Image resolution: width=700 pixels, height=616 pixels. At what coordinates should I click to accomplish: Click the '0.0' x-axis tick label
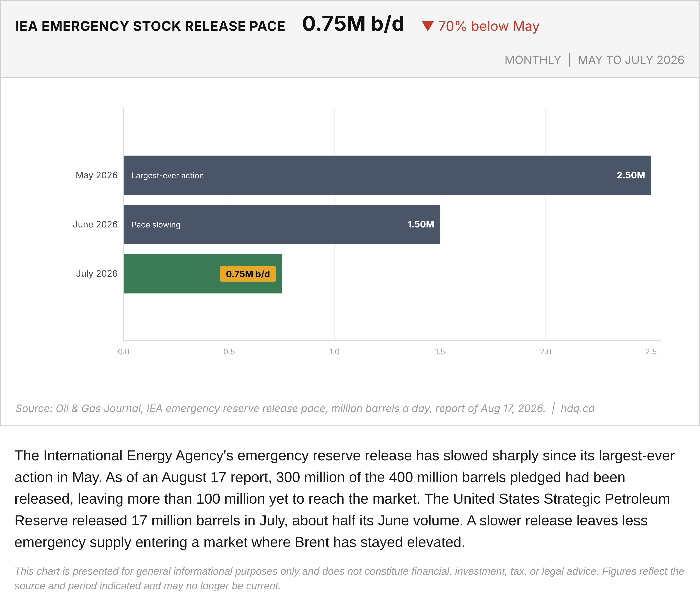coord(124,351)
